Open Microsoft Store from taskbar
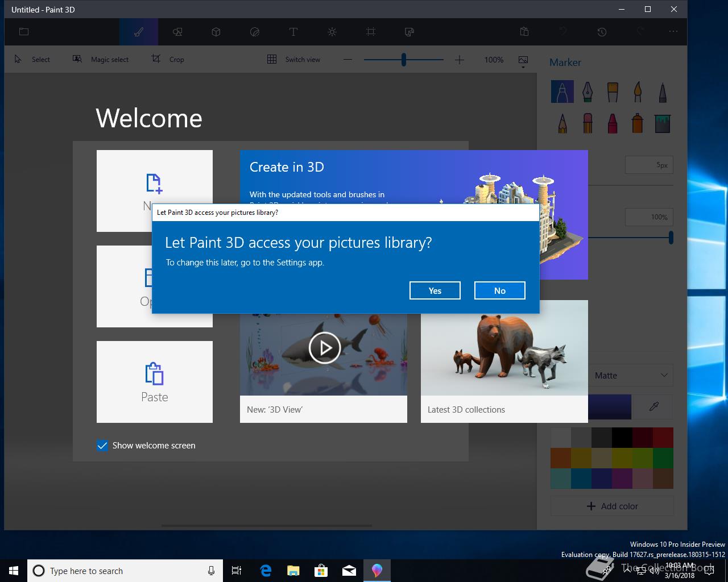 [x=321, y=571]
